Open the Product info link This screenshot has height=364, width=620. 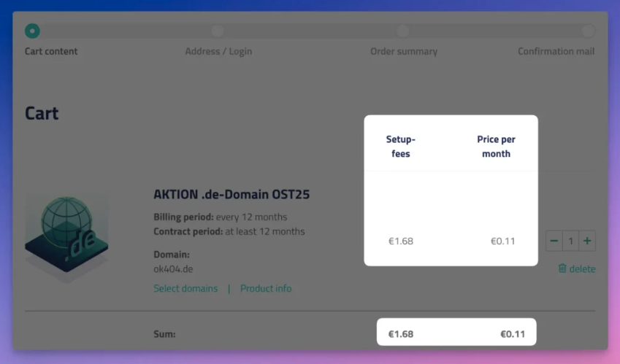266,288
